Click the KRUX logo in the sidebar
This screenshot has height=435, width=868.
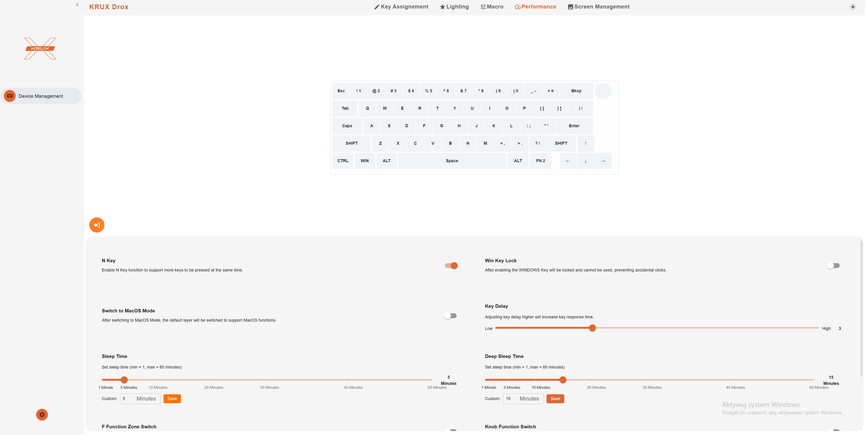(x=40, y=49)
